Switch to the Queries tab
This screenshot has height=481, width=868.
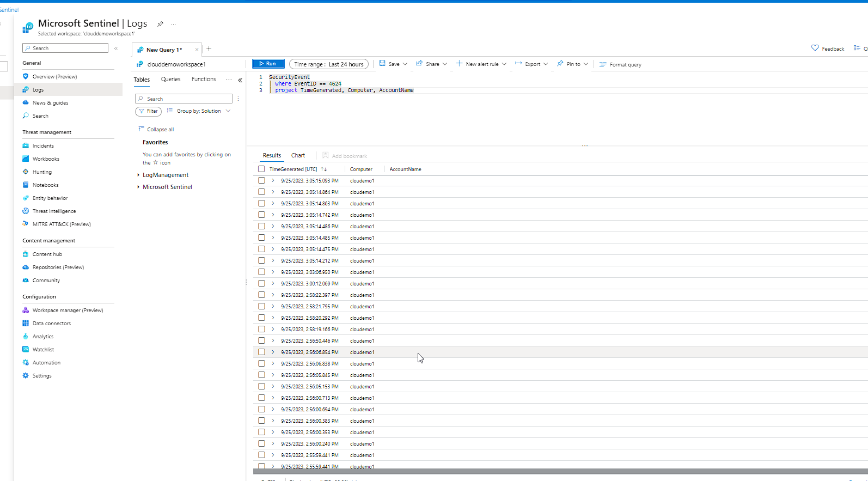click(x=170, y=80)
